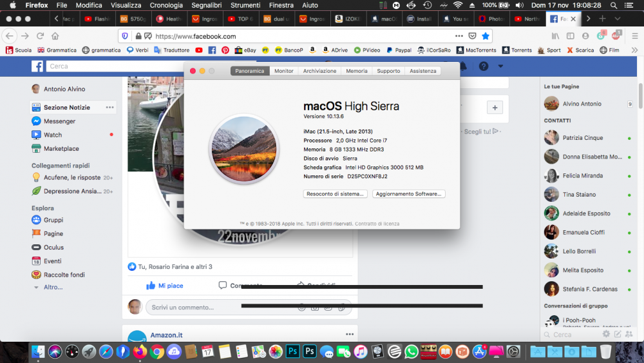Click Mi piace on the post
This screenshot has width=644, height=363.
point(165,285)
